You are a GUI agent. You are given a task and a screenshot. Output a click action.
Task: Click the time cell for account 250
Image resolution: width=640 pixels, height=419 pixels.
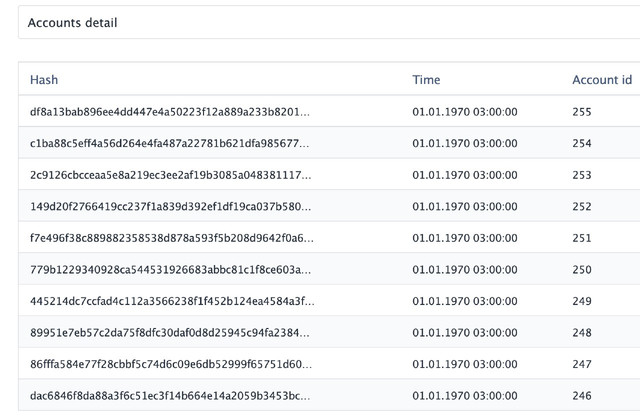coord(464,270)
